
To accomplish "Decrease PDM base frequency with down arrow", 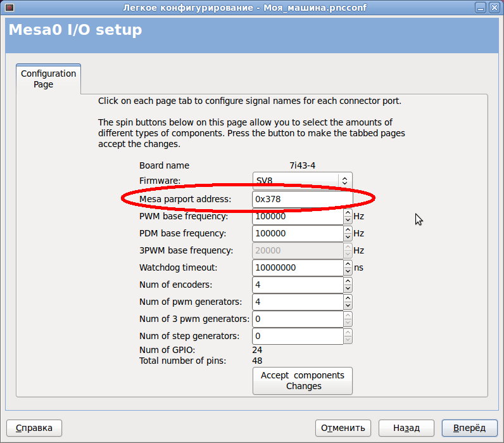I will pos(348,237).
